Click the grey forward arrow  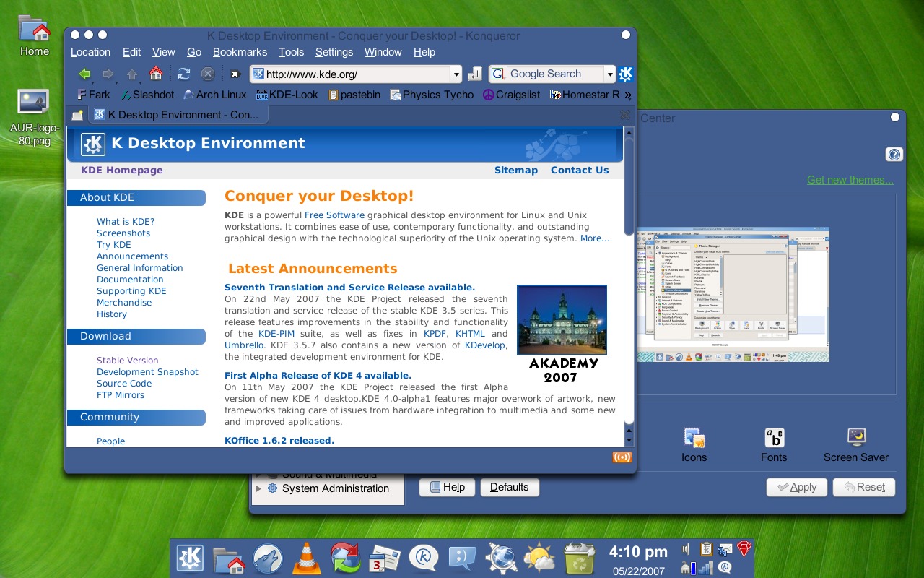point(108,74)
